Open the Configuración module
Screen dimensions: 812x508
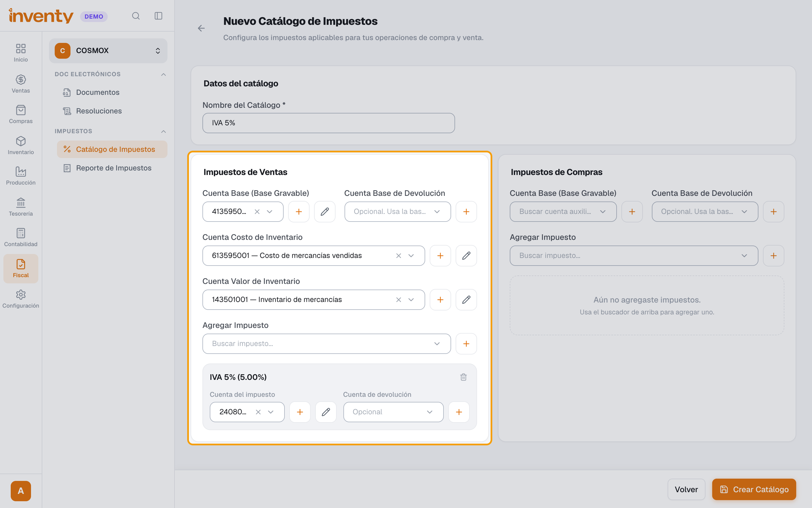pos(21,299)
